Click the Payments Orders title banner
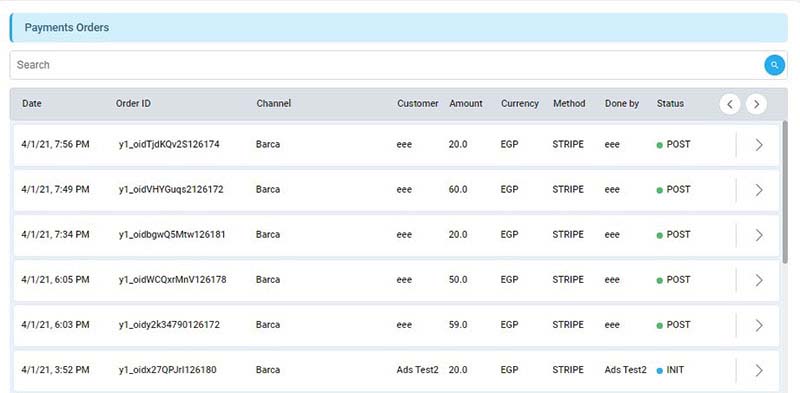 [398, 28]
